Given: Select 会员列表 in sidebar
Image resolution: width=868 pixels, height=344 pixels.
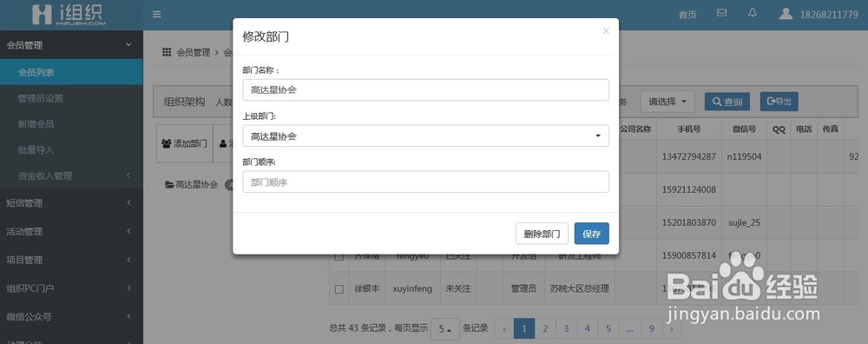Looking at the screenshot, I should [71, 72].
